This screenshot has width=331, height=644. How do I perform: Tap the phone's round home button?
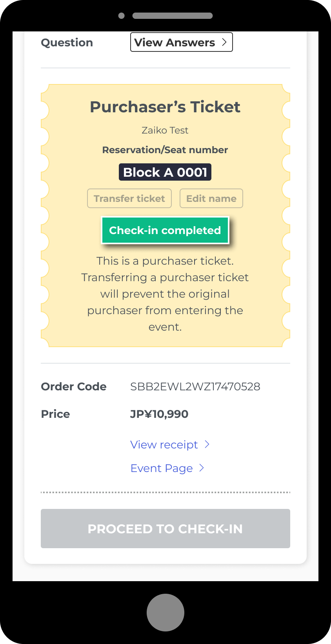165,613
